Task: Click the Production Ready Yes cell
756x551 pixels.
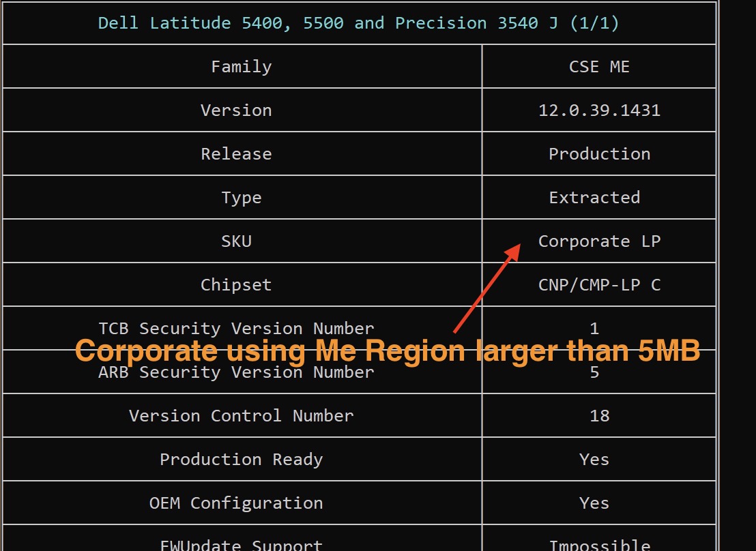Action: click(594, 459)
